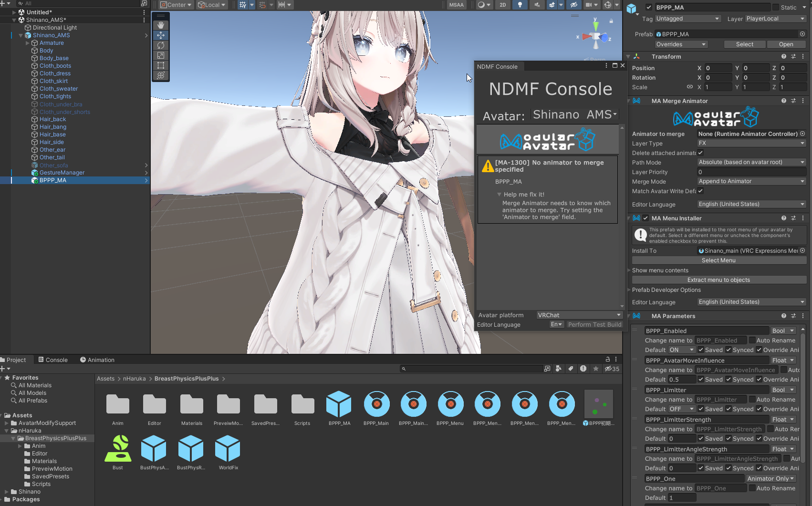Open the search-in-new-window icon beside Project search
This screenshot has height=506, width=812.
click(547, 369)
